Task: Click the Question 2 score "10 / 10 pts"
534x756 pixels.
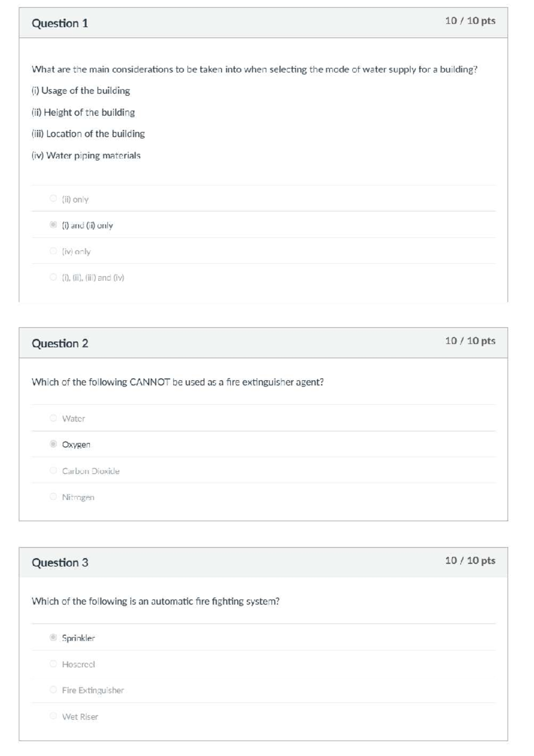Action: coord(470,341)
